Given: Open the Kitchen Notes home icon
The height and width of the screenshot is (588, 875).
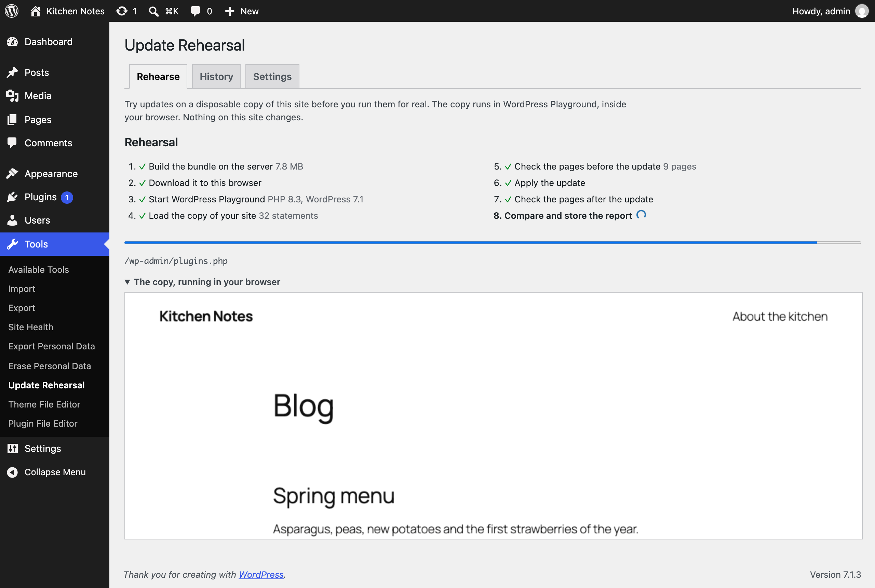Looking at the screenshot, I should tap(35, 11).
